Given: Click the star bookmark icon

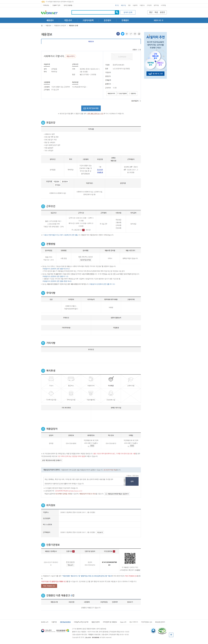Looking at the screenshot, I should click(x=127, y=34).
